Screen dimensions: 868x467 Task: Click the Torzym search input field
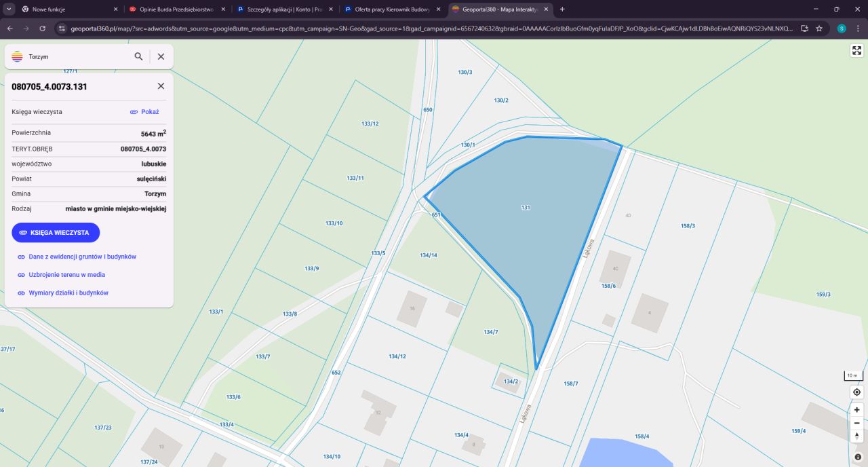click(x=78, y=57)
